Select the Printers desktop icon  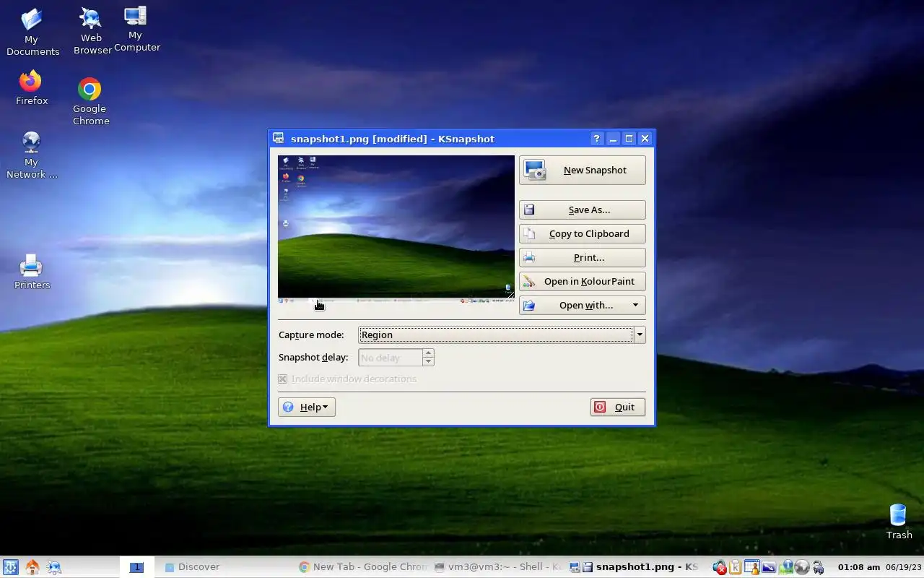point(32,272)
